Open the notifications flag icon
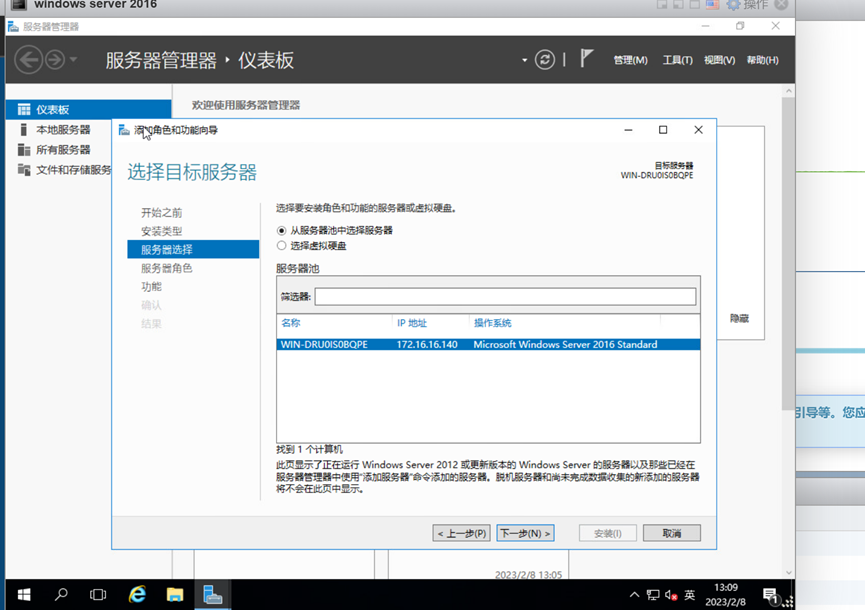Image resolution: width=865 pixels, height=610 pixels. click(x=586, y=58)
